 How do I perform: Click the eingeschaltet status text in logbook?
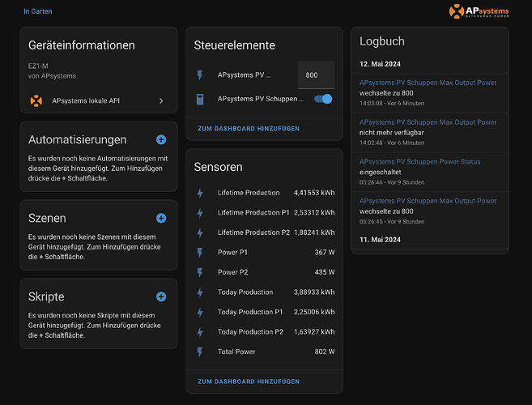click(x=380, y=172)
